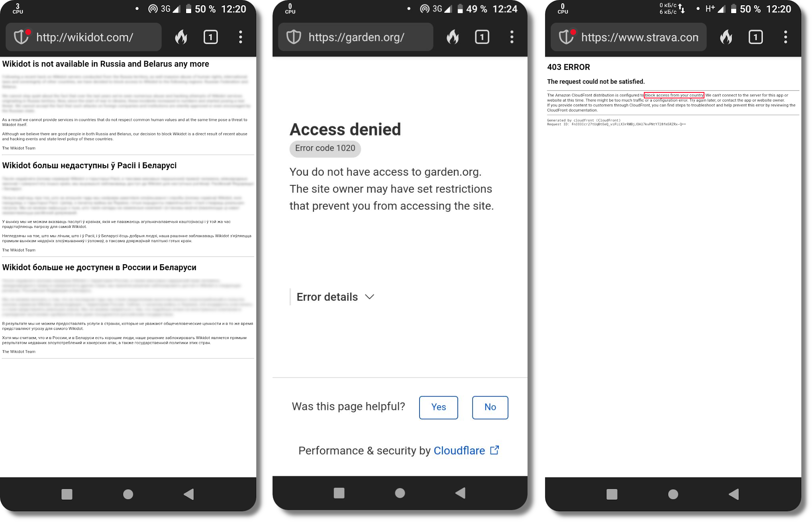Tap the flame icon in middle browser tab bar
Viewport: 812px width, 522px height.
[453, 36]
